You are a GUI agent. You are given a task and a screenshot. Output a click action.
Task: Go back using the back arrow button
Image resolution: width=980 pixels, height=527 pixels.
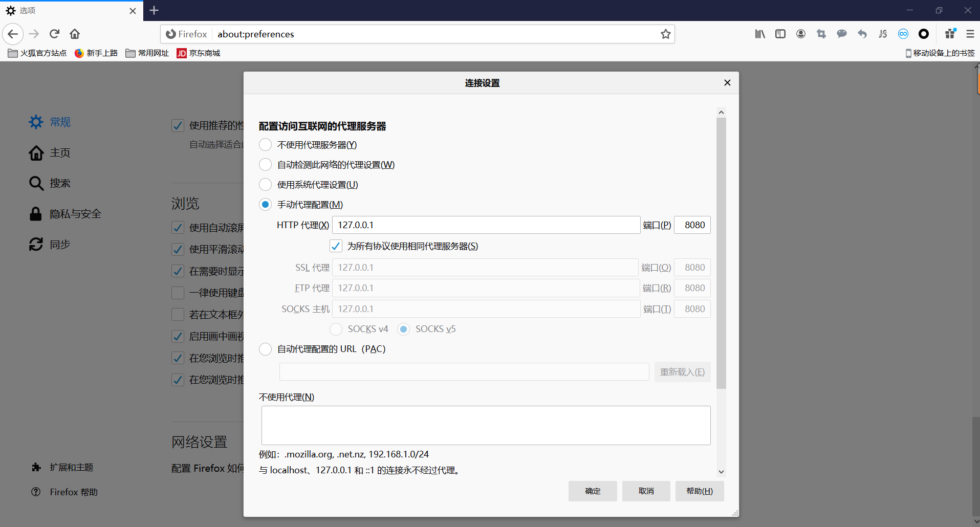(x=13, y=34)
